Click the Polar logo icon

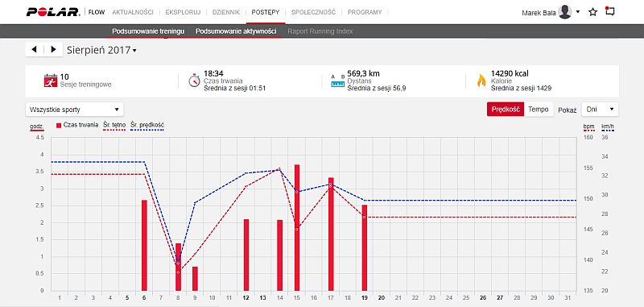[53, 12]
